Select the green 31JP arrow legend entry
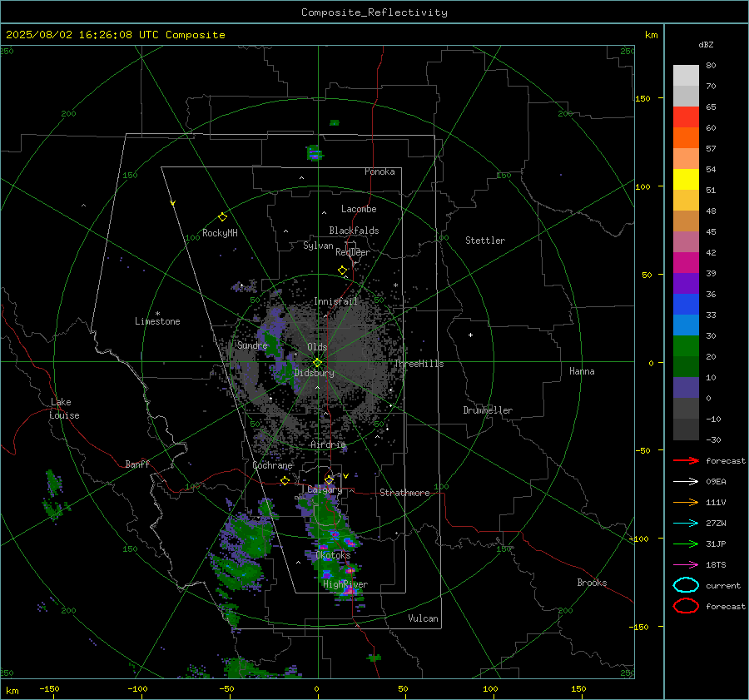The width and height of the screenshot is (749, 700). [686, 544]
